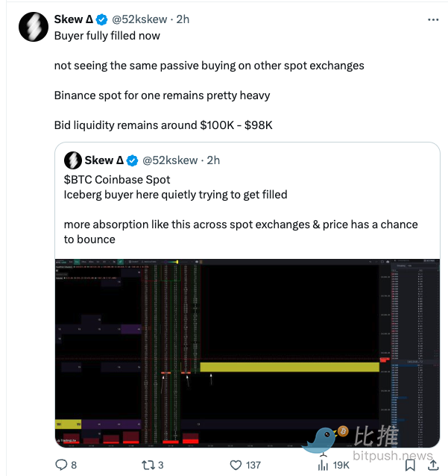Click the share icon
Viewport: 448px width, 476px height.
pos(434,465)
